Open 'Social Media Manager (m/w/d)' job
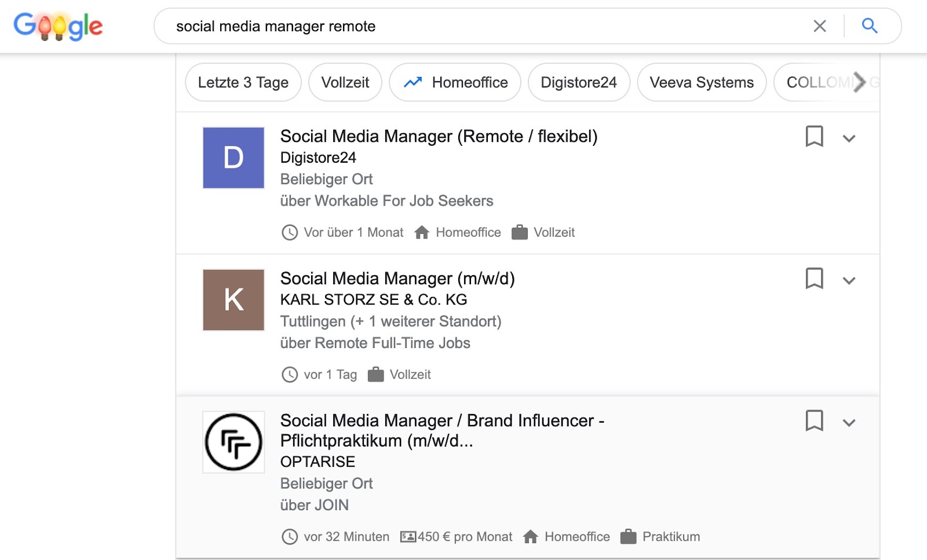927x560 pixels. (397, 279)
